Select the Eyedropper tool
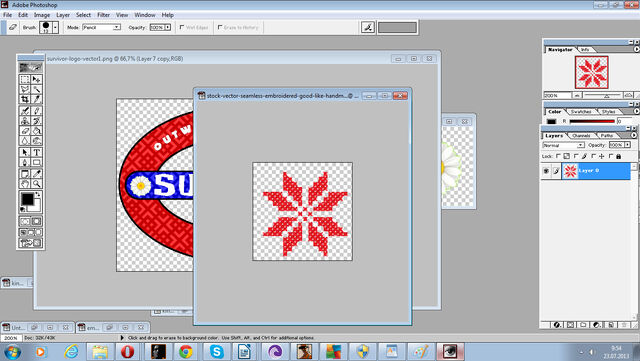 pyautogui.click(x=36, y=174)
